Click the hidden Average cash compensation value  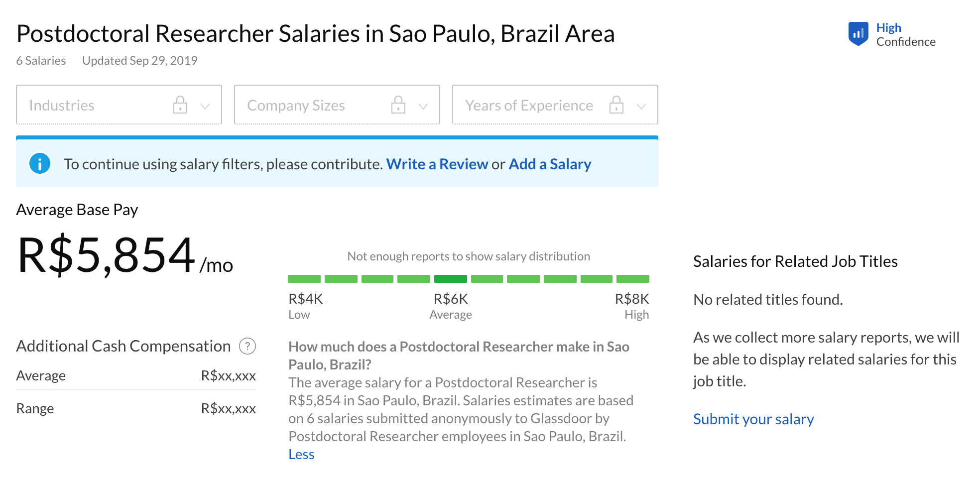[x=228, y=375]
